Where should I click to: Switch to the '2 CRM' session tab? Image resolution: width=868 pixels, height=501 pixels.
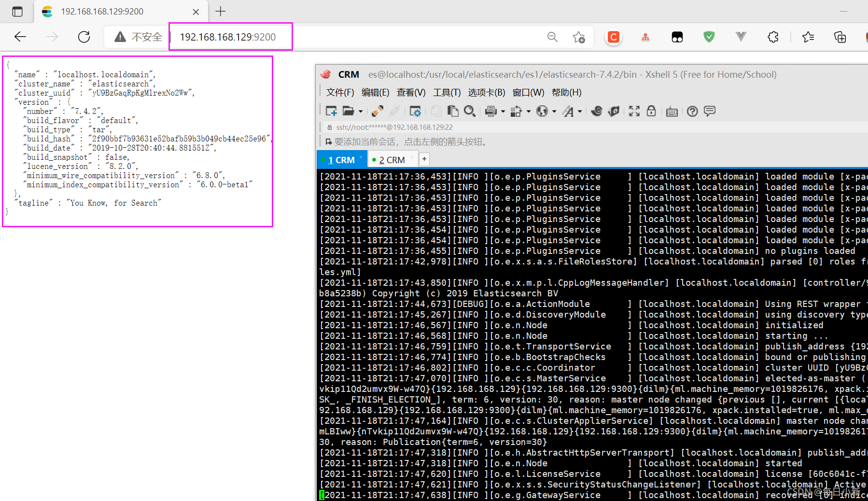pos(392,160)
